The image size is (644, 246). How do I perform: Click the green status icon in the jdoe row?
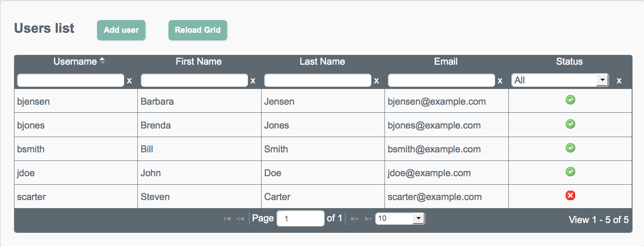point(570,172)
